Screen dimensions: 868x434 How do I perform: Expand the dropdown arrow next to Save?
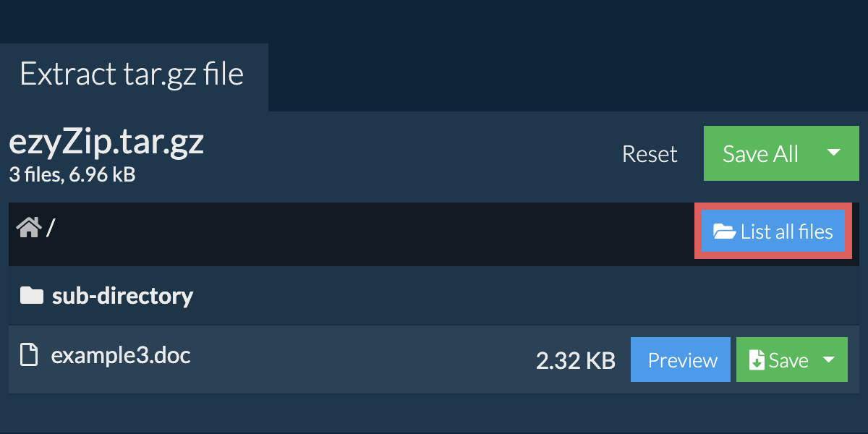coord(830,359)
